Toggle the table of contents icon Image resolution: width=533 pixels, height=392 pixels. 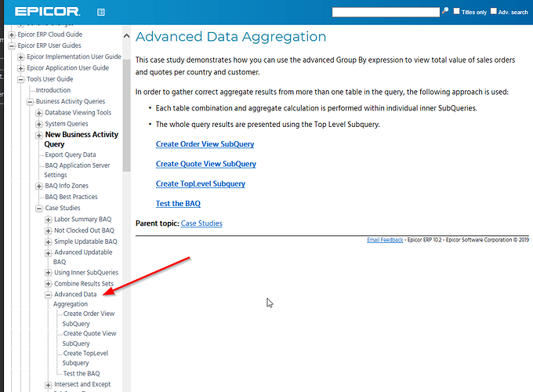pyautogui.click(x=101, y=13)
